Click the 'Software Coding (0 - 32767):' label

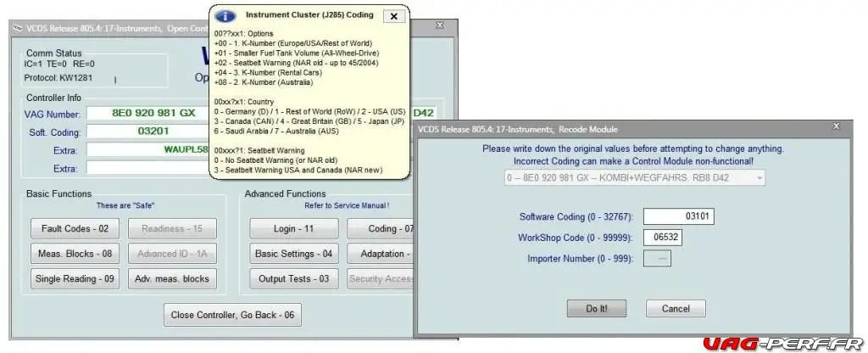coord(576,216)
